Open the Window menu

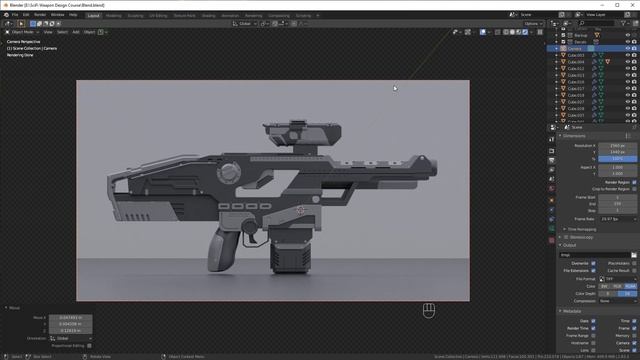(57, 15)
